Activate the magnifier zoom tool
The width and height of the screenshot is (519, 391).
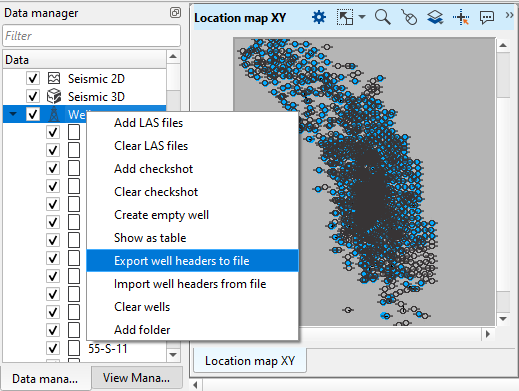[383, 17]
